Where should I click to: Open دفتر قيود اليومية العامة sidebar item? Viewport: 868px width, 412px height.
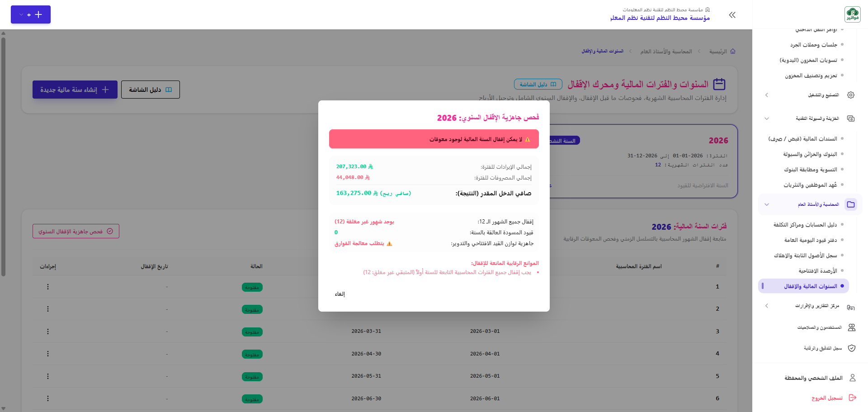810,240
